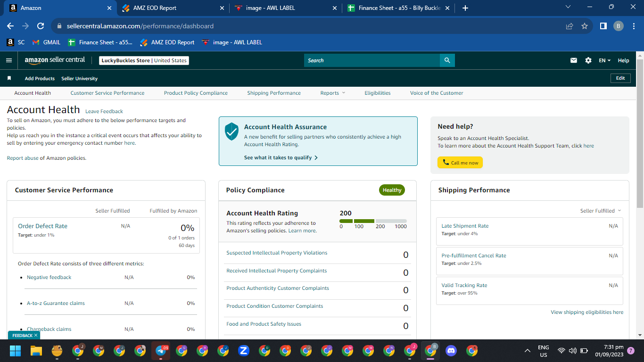Open the EN language dropdown

point(604,60)
